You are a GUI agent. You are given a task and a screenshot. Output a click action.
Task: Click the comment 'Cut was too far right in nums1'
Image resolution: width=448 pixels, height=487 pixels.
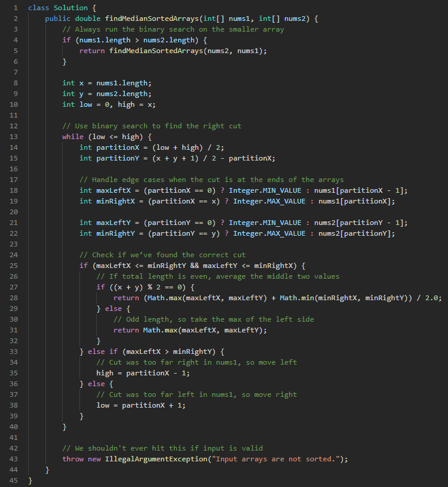(x=197, y=362)
